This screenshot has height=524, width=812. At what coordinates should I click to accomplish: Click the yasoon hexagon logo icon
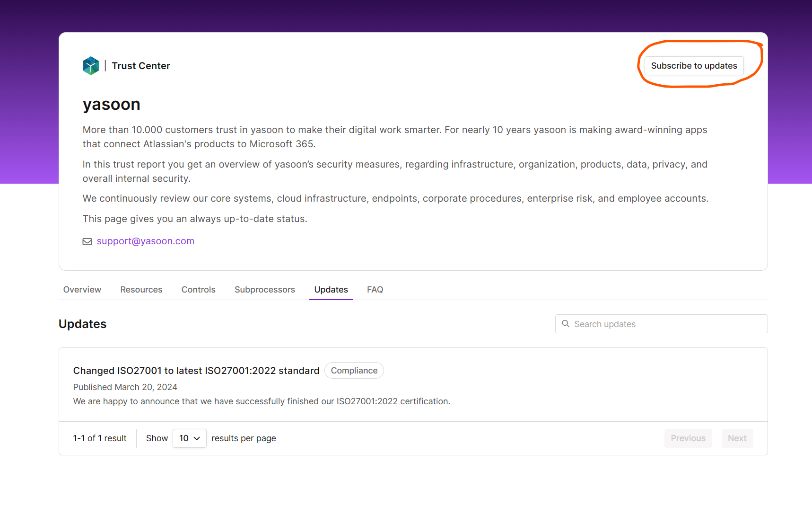coord(91,66)
